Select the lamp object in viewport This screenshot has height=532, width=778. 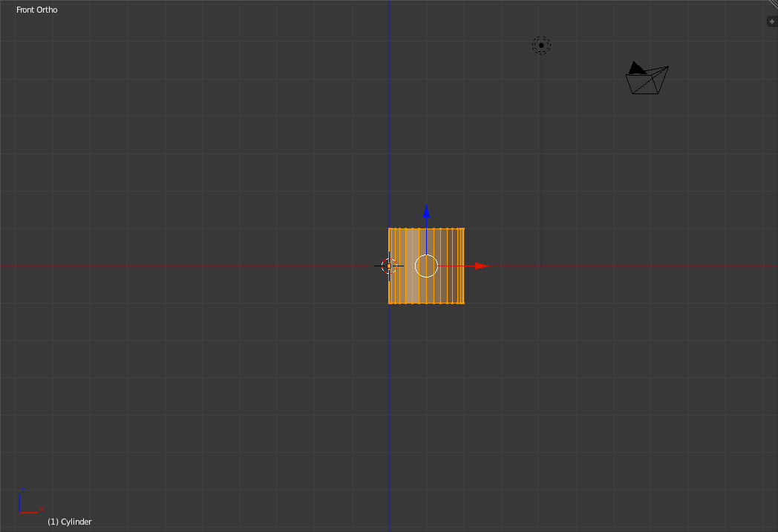coord(541,45)
